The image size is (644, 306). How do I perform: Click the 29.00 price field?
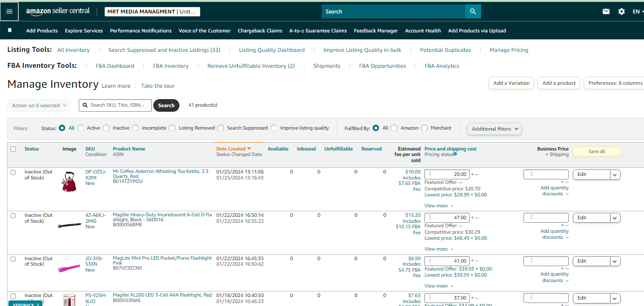pos(447,174)
